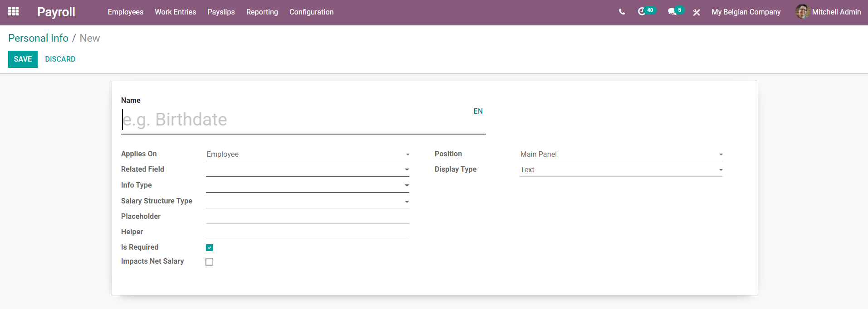868x309 pixels.
Task: Open the activities clock icon with 40 badge
Action: [x=646, y=11]
